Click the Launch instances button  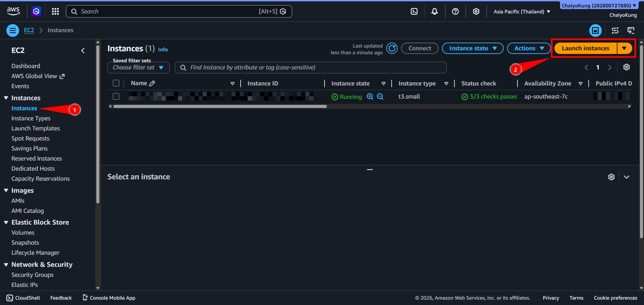tap(585, 48)
